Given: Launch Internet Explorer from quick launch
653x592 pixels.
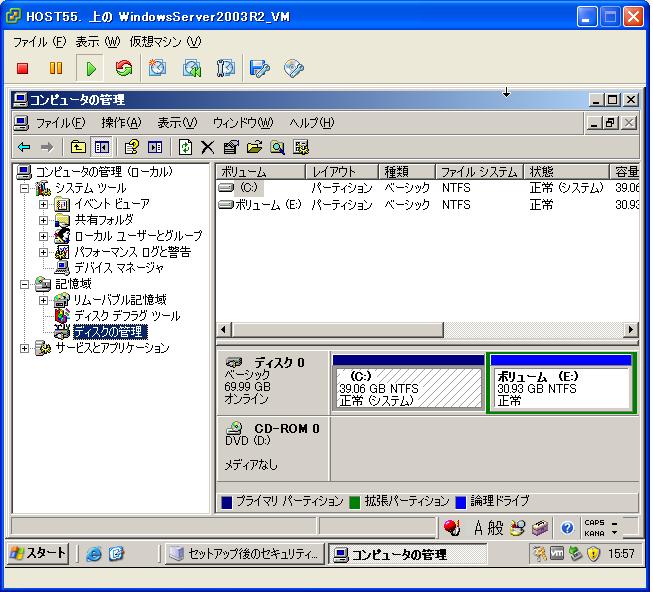Looking at the screenshot, I should tap(94, 554).
